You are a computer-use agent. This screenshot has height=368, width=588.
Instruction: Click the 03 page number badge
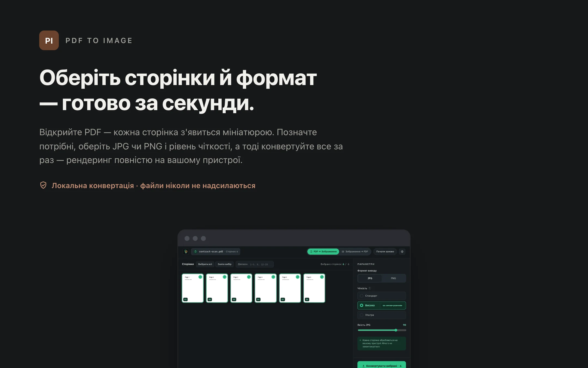[234, 299]
